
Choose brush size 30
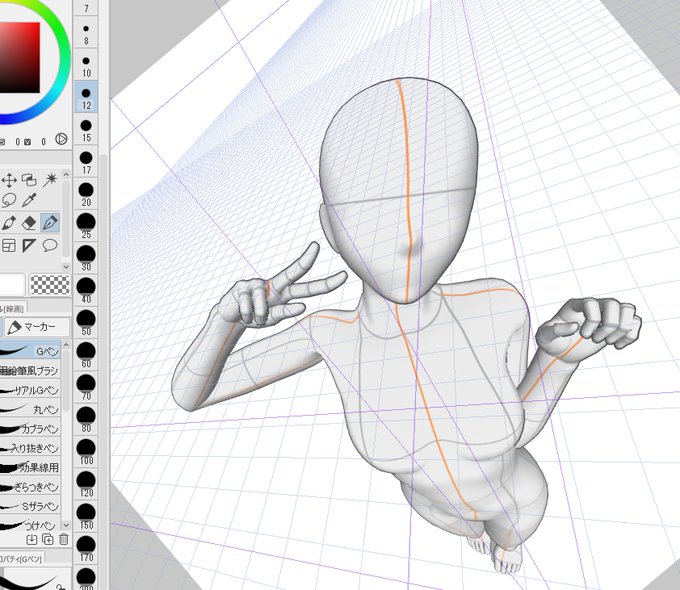(86, 259)
